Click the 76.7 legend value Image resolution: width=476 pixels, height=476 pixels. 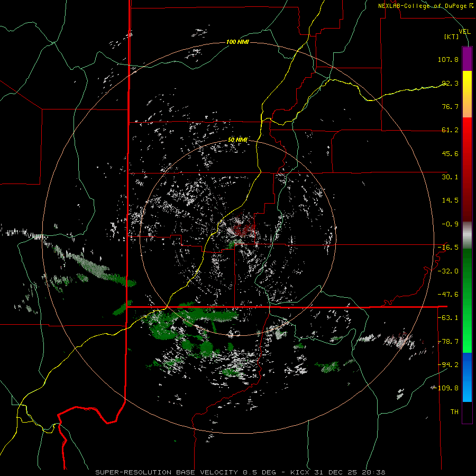450,106
